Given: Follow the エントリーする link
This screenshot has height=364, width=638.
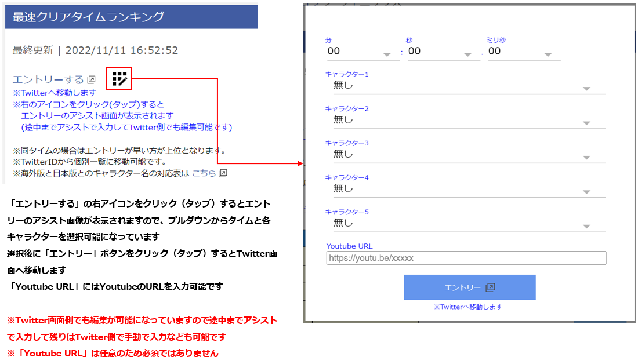Looking at the screenshot, I should pos(48,79).
